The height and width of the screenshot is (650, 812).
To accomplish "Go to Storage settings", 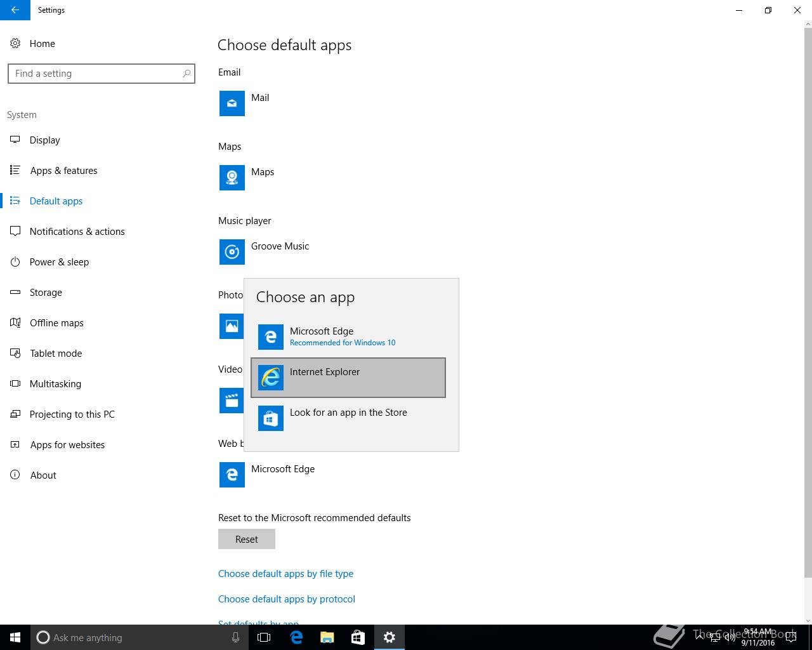I will (x=101, y=293).
